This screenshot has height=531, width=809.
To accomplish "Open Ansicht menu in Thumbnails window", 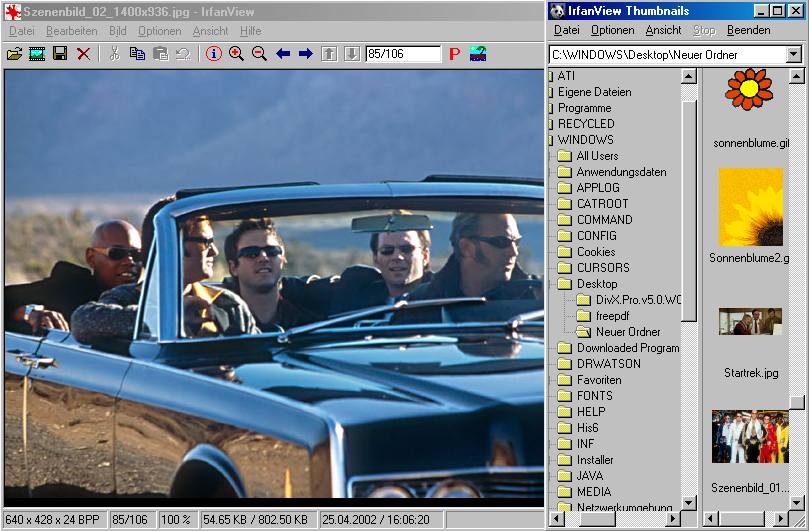I will click(x=664, y=30).
